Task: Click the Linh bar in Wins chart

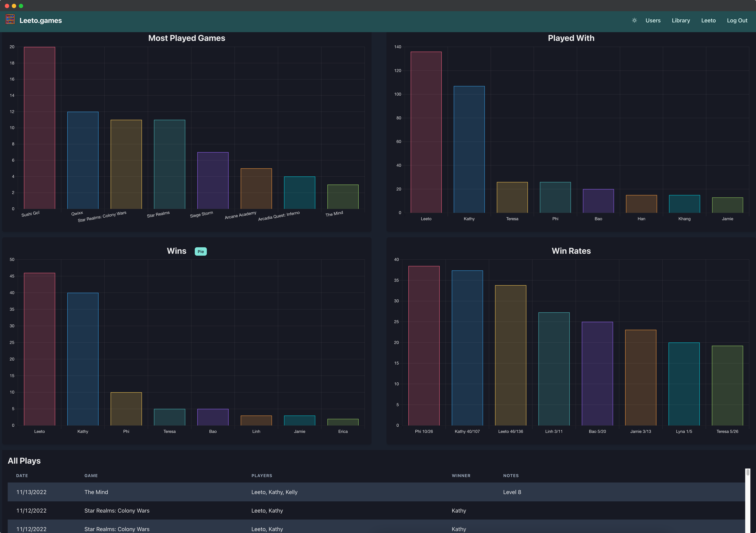Action: (256, 420)
